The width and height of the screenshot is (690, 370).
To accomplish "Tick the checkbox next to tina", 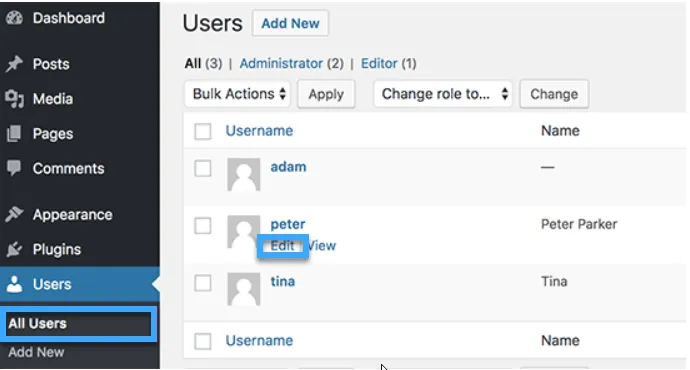I will (x=203, y=283).
